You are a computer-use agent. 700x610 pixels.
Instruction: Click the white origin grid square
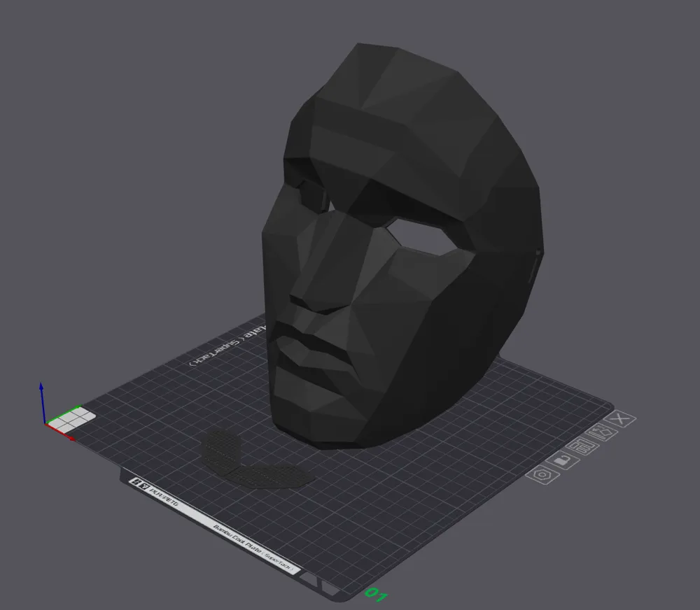pyautogui.click(x=71, y=420)
